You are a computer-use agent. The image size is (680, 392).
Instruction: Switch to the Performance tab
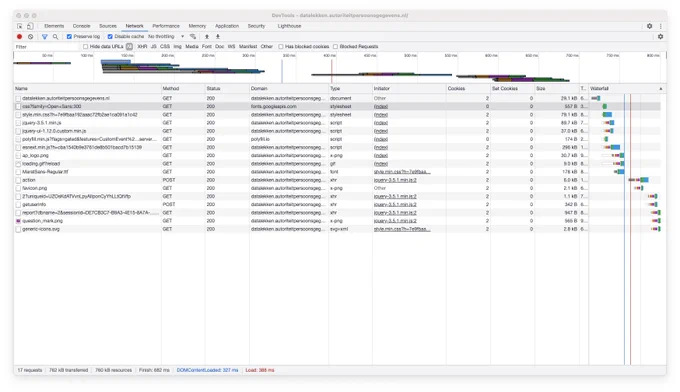coord(166,26)
